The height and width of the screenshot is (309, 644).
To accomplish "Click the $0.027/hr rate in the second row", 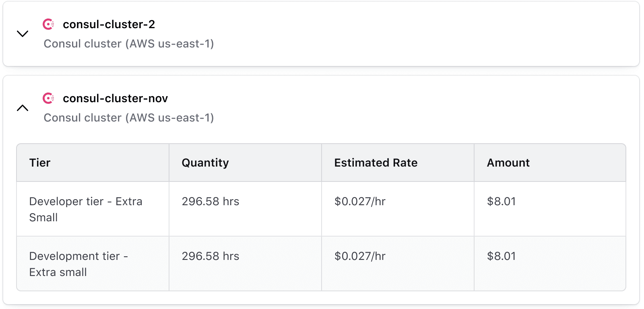I will pos(359,256).
